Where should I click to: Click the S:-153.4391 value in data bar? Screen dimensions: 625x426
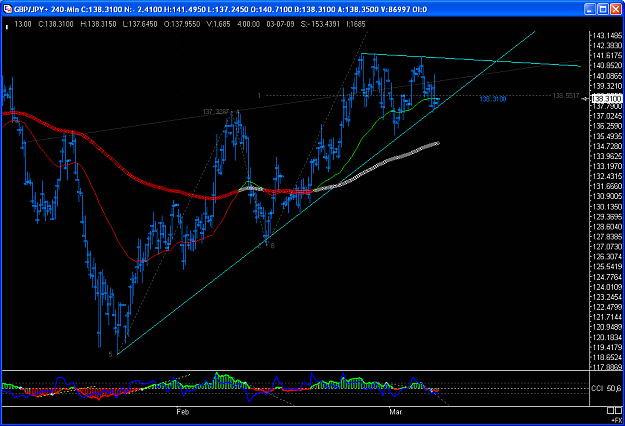pos(320,24)
